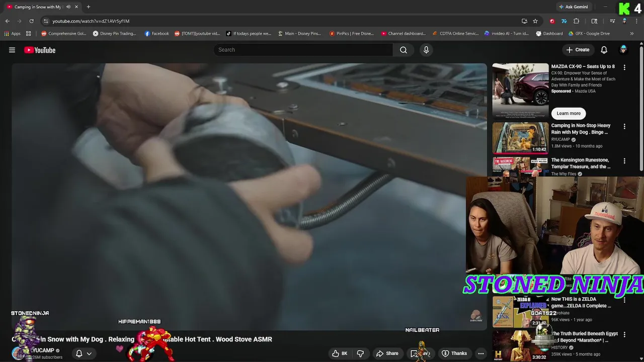Open the MAZDA CX-90 ad options menu

[x=624, y=67]
